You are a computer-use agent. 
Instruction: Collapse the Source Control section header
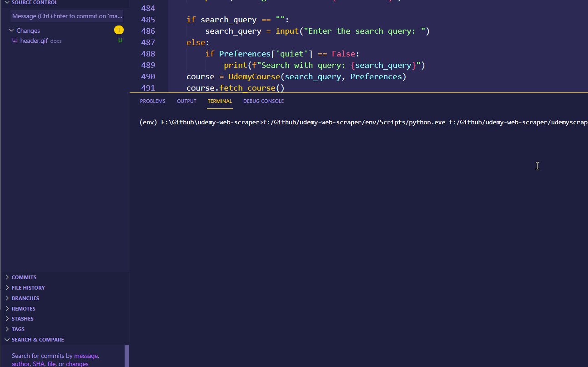[x=34, y=3]
